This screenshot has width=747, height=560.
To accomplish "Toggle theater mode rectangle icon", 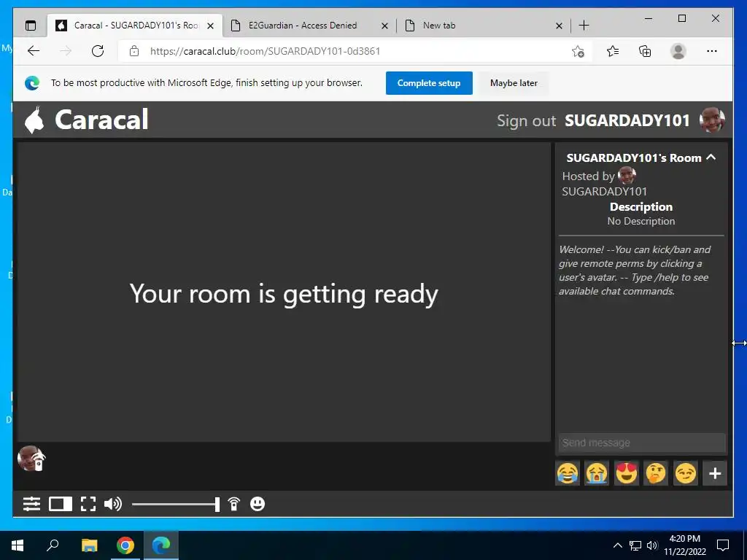I will pyautogui.click(x=61, y=504).
